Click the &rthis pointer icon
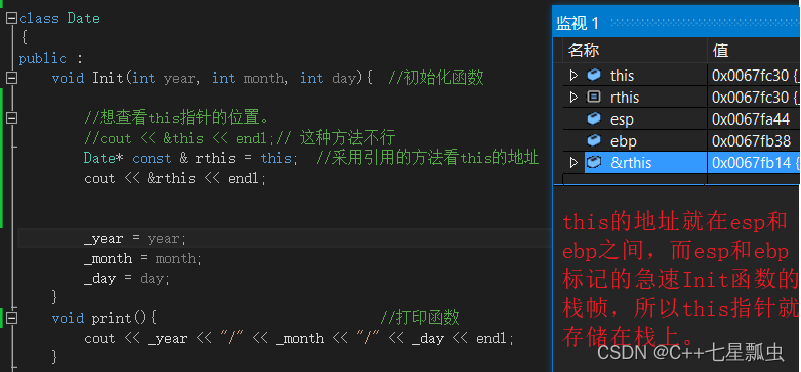The height and width of the screenshot is (372, 801). (594, 162)
